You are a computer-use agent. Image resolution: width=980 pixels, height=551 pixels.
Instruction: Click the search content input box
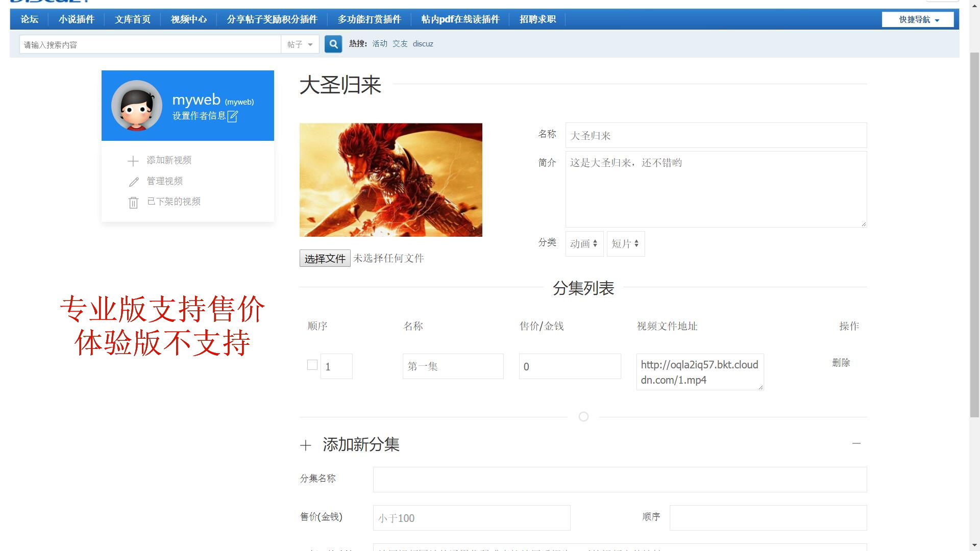point(150,44)
